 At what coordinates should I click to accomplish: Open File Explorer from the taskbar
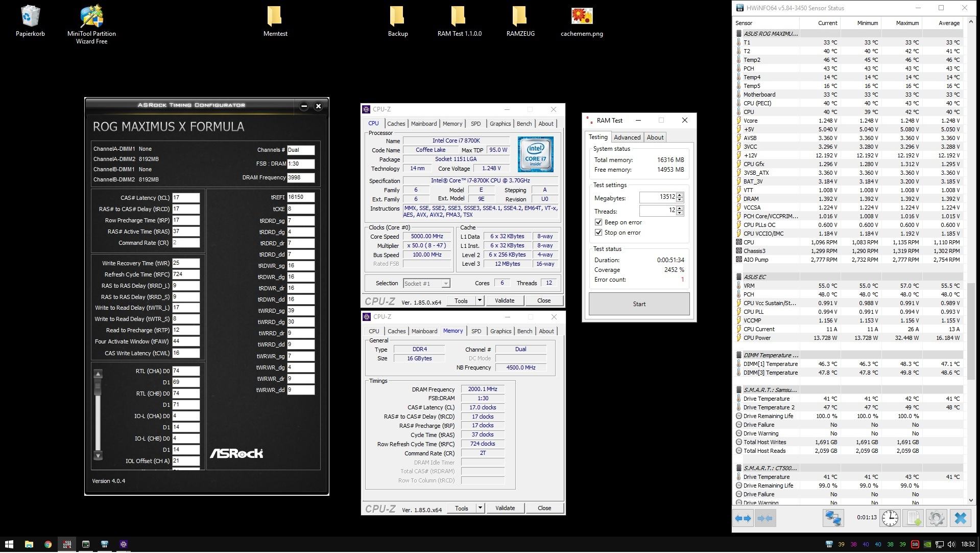coord(29,544)
